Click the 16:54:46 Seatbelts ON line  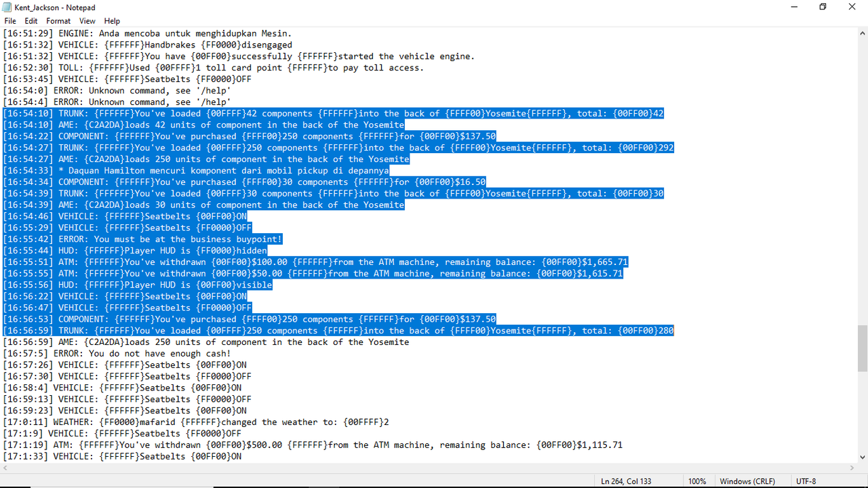click(125, 217)
